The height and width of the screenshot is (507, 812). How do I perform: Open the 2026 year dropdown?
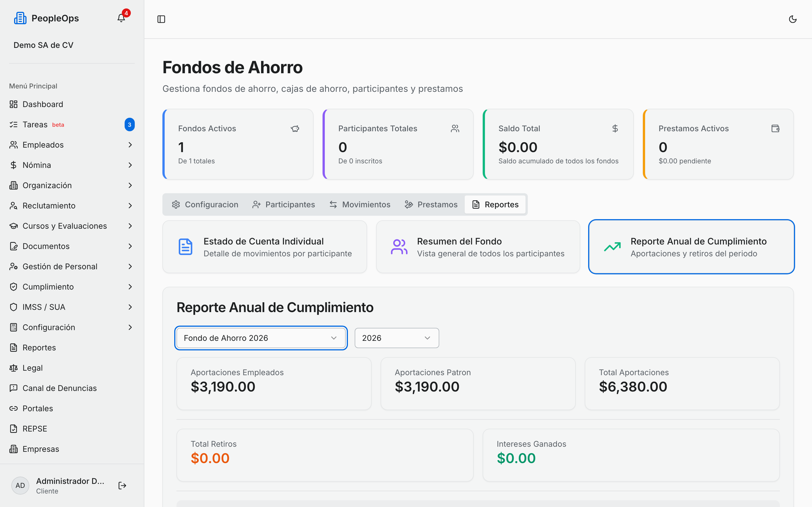397,338
